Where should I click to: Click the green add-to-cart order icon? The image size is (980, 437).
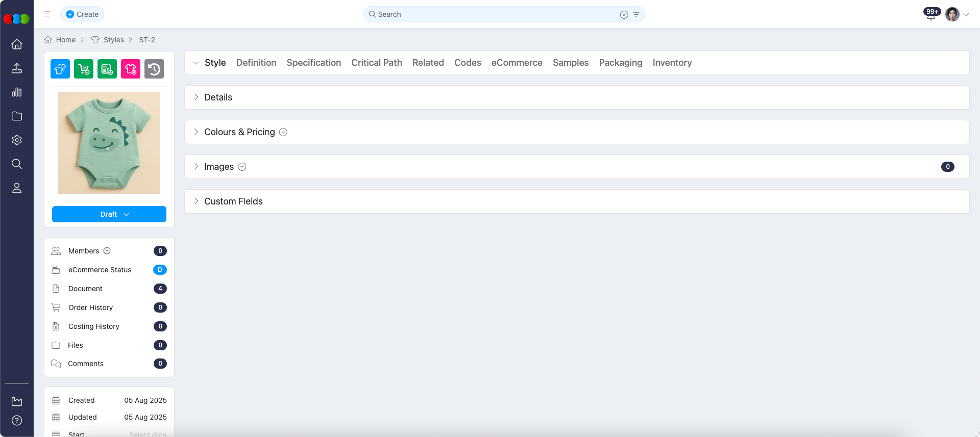coord(84,69)
